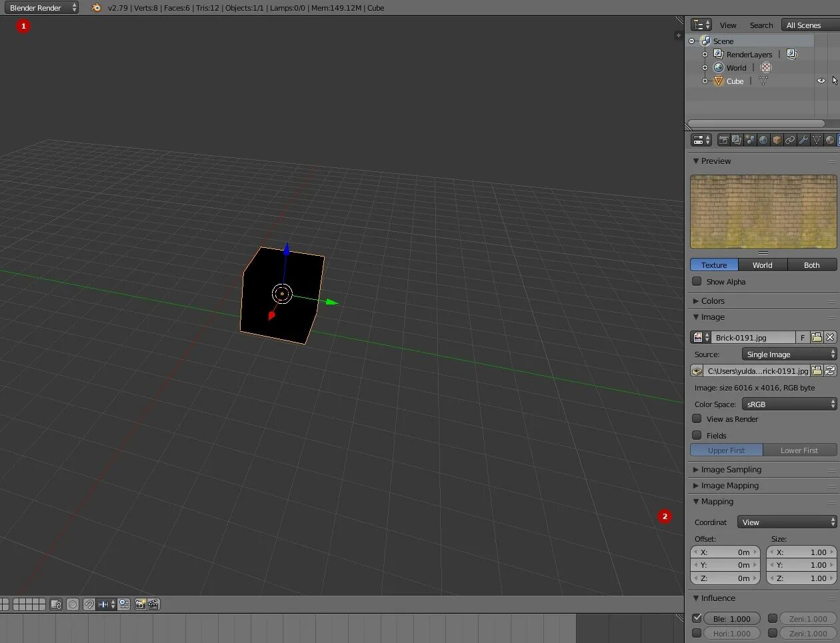Open the snap element increment selector
This screenshot has width=840, height=643.
(x=106, y=604)
